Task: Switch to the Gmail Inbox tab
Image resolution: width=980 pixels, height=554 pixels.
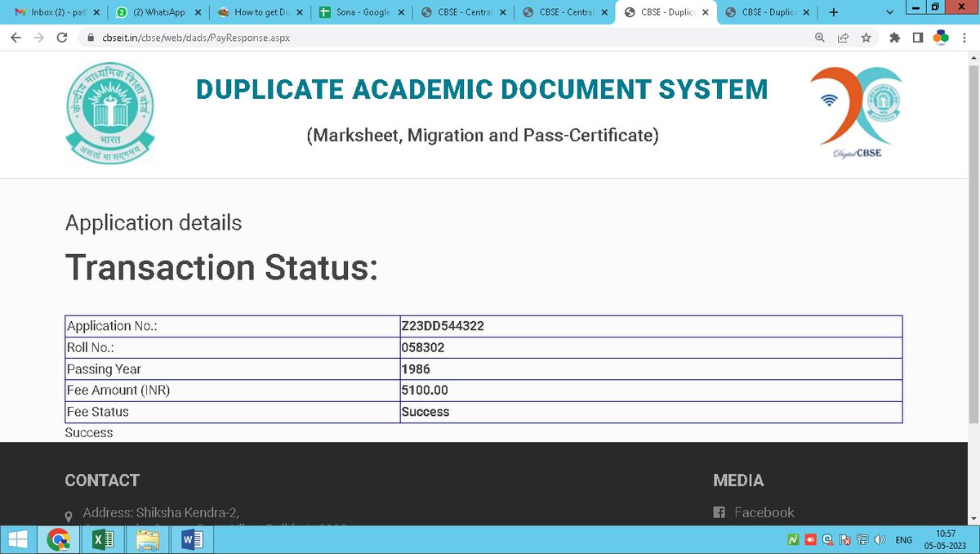Action: (56, 12)
